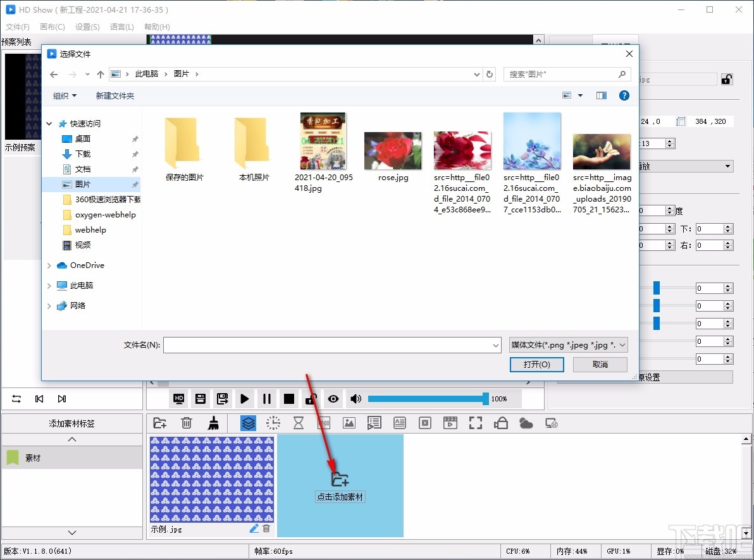The height and width of the screenshot is (560, 754).
Task: Click edit pencil on 示例.jpg thumbnail
Action: (x=254, y=529)
